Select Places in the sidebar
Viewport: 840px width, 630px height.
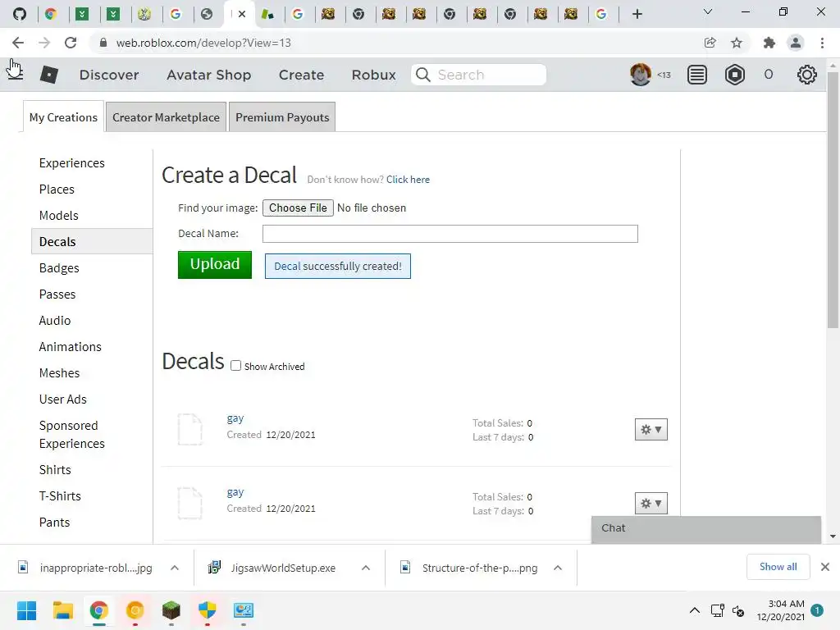[57, 189]
